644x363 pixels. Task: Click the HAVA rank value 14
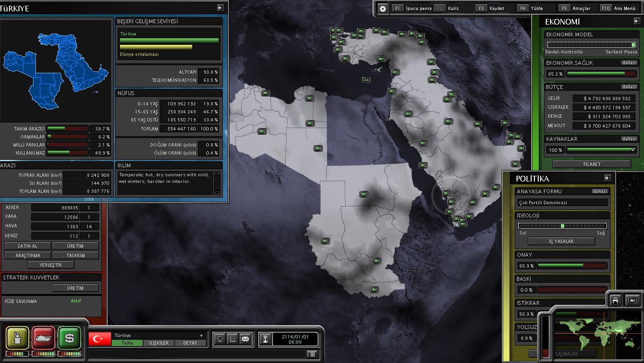90,226
